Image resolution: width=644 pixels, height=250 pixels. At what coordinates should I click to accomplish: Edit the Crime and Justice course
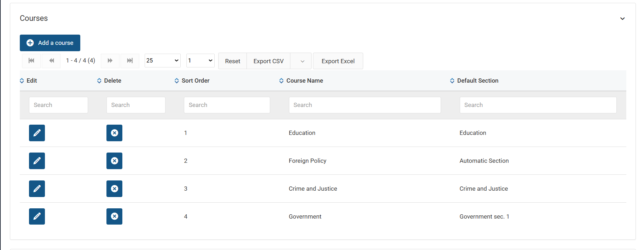click(37, 189)
